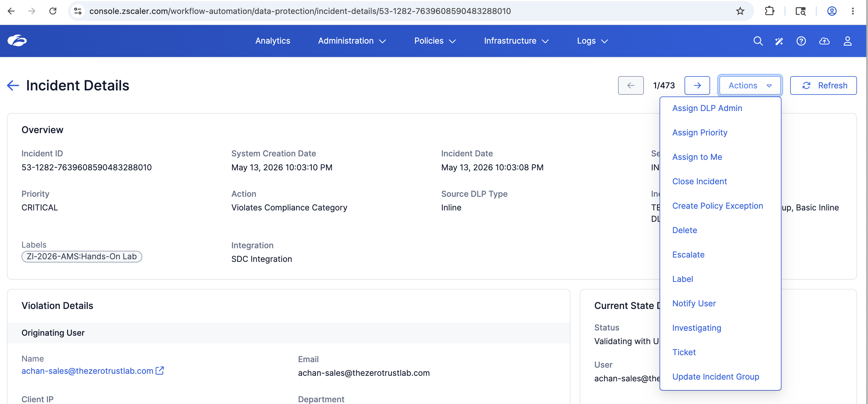Viewport: 868px width, 404px height.
Task: Select Delete action
Action: click(x=684, y=230)
